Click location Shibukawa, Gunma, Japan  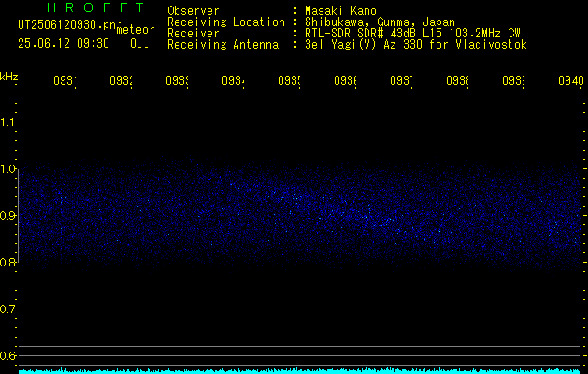click(x=380, y=22)
